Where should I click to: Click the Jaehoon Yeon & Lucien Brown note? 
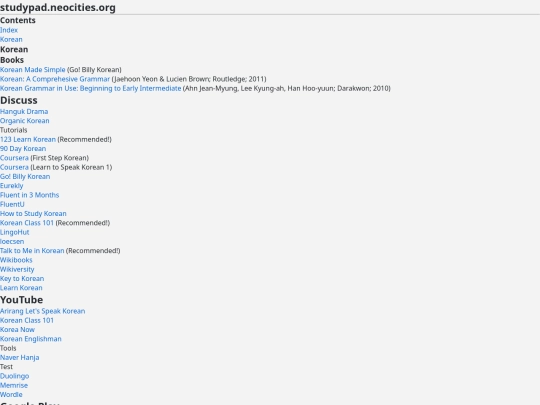click(189, 79)
